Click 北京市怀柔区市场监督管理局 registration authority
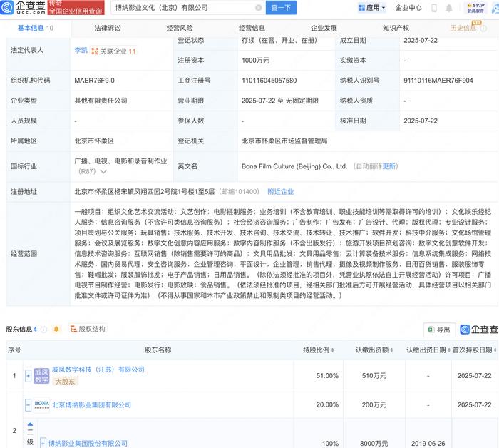499x448 pixels. (284, 141)
